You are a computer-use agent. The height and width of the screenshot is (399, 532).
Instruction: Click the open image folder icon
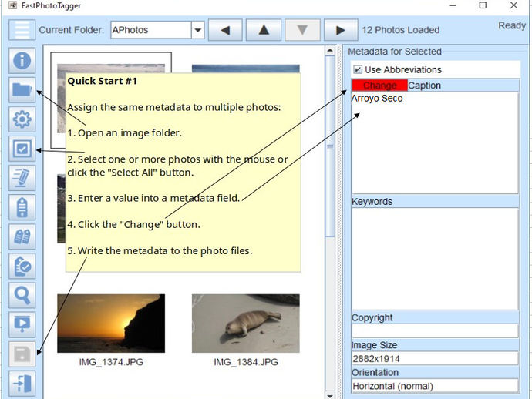click(22, 90)
